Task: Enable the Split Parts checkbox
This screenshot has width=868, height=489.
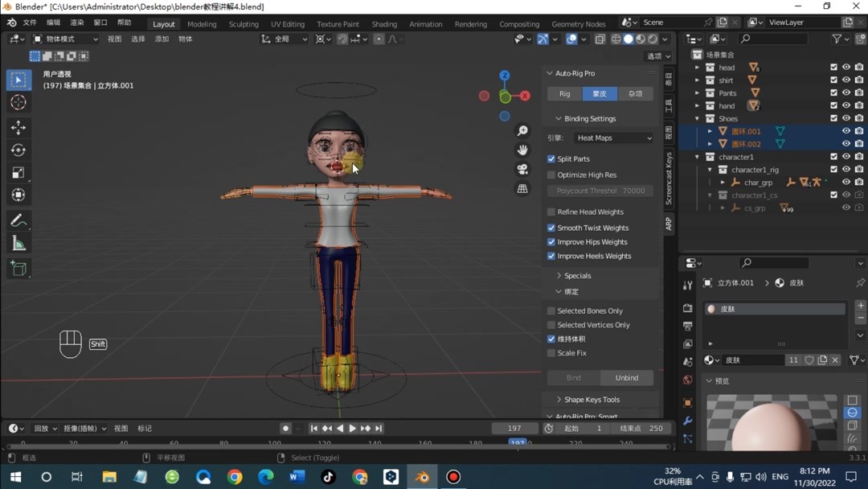Action: (x=551, y=158)
